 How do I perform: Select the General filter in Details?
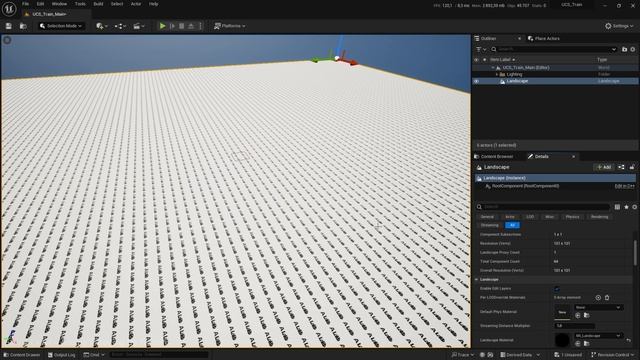pos(487,217)
